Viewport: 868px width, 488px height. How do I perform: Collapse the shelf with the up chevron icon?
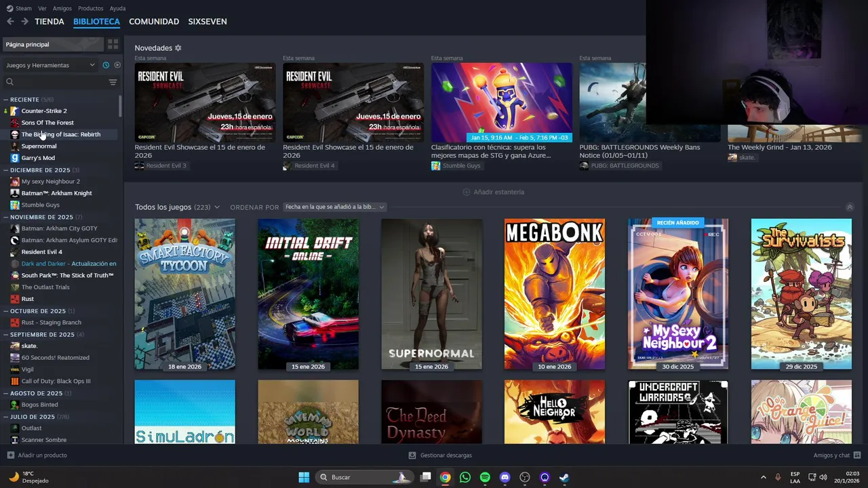point(850,207)
